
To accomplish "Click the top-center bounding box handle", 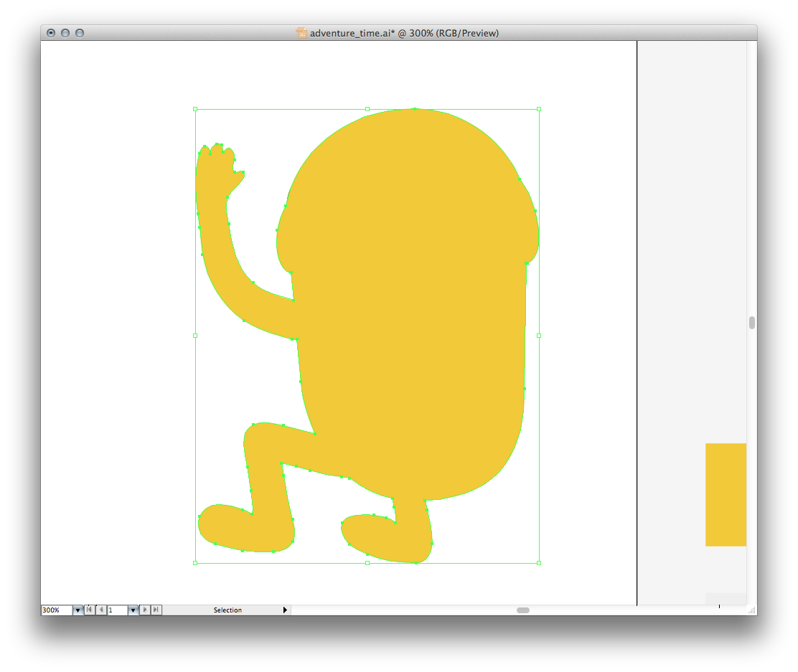I will pyautogui.click(x=367, y=110).
